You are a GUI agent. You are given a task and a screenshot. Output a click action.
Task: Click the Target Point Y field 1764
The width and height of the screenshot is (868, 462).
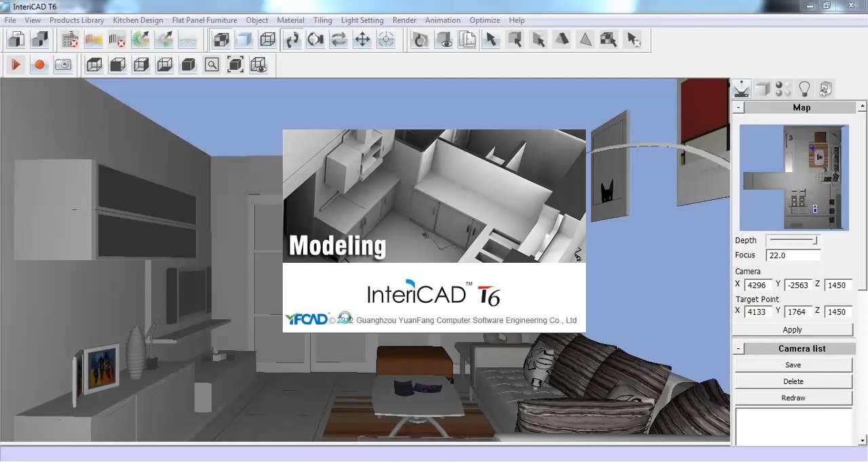[x=797, y=312]
